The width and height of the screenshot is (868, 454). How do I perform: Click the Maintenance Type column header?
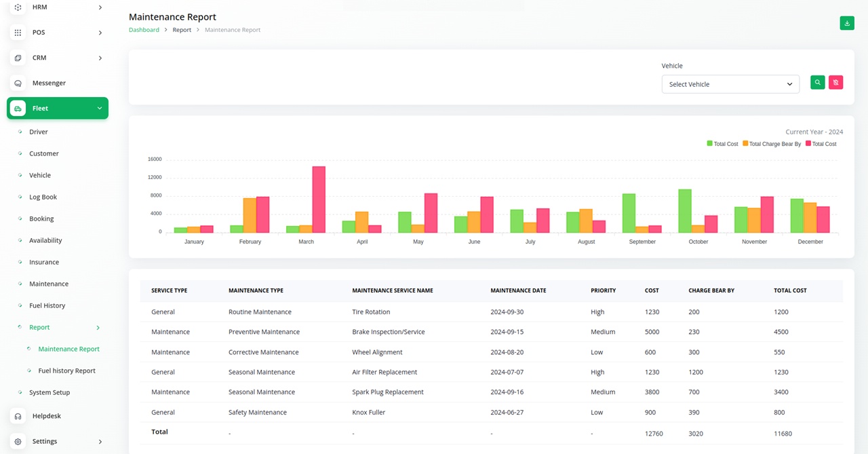[x=256, y=290]
